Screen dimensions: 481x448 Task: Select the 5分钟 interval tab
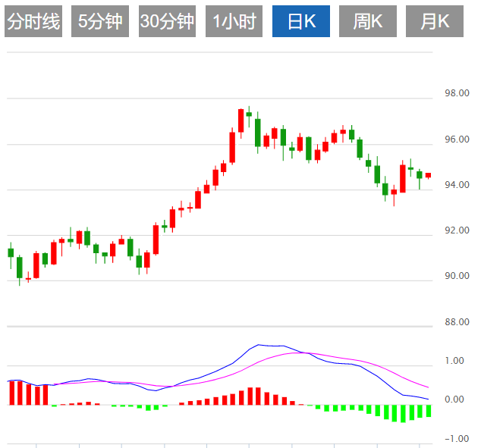[100, 21]
